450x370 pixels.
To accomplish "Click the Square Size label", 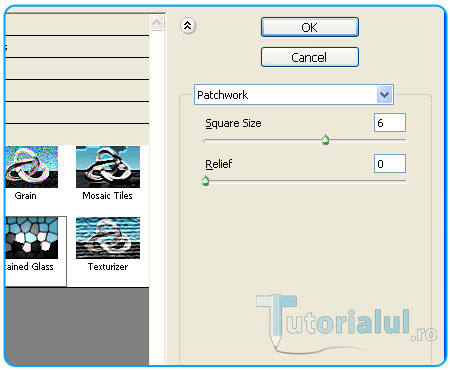I will point(233,123).
